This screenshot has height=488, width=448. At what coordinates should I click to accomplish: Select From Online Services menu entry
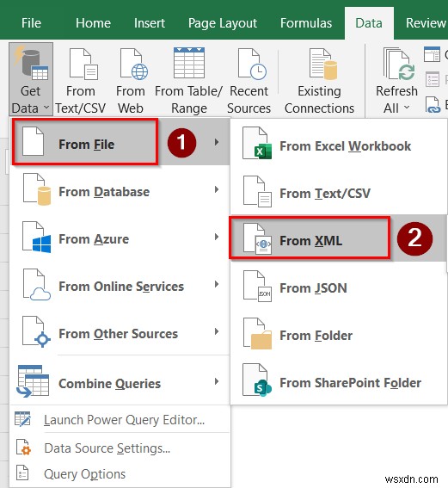(120, 284)
